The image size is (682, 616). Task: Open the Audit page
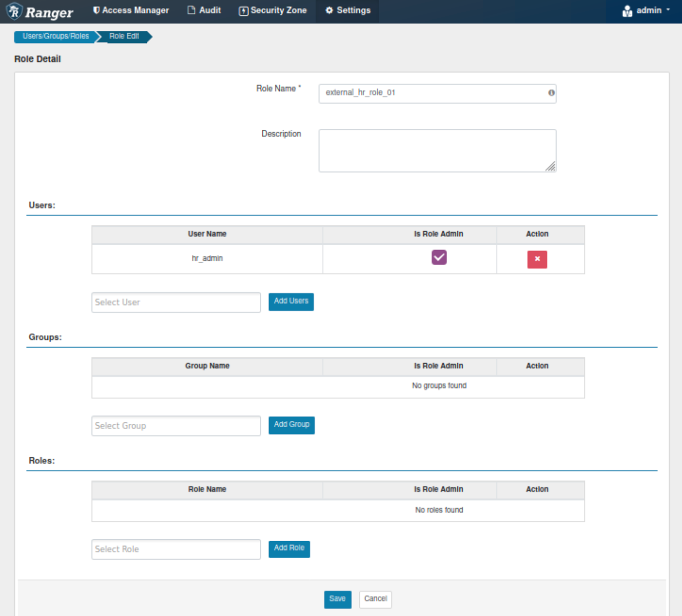tap(204, 11)
